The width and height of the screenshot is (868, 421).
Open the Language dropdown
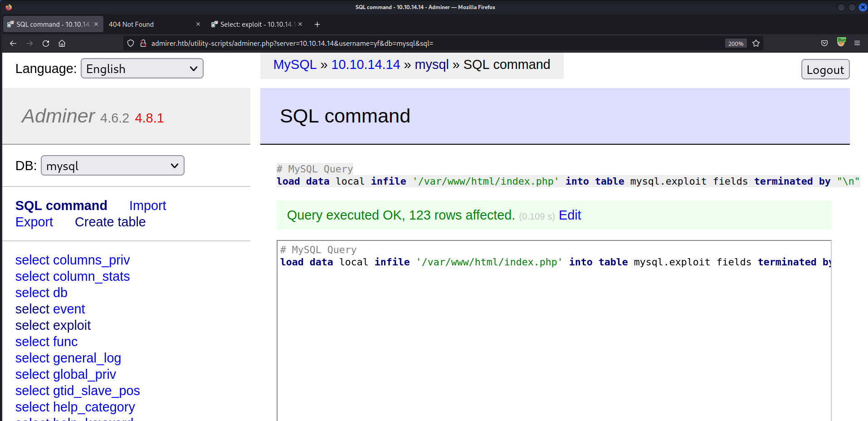pyautogui.click(x=142, y=69)
